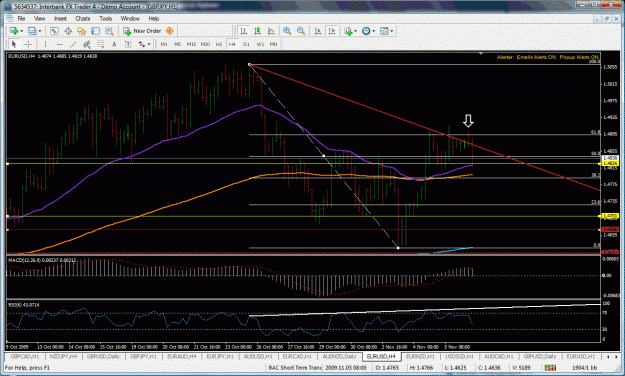The image size is (625, 376).
Task: Open the Charts menu
Action: [83, 19]
